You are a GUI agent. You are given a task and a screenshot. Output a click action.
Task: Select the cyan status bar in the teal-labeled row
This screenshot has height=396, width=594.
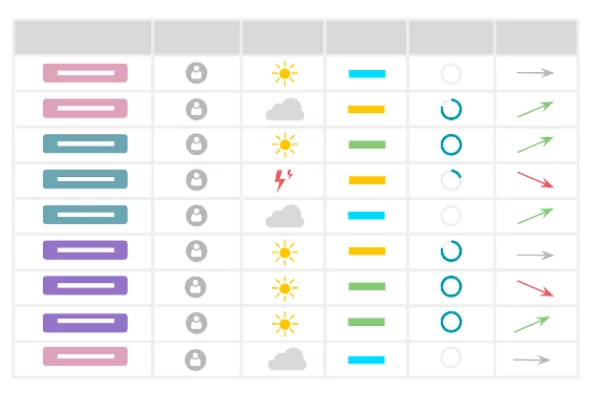(366, 215)
